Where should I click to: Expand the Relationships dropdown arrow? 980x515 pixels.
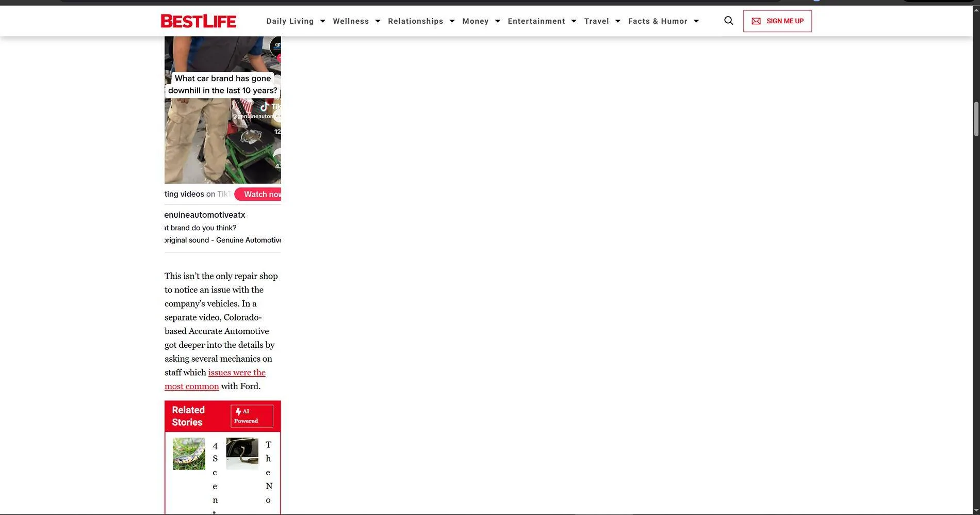[x=452, y=21]
